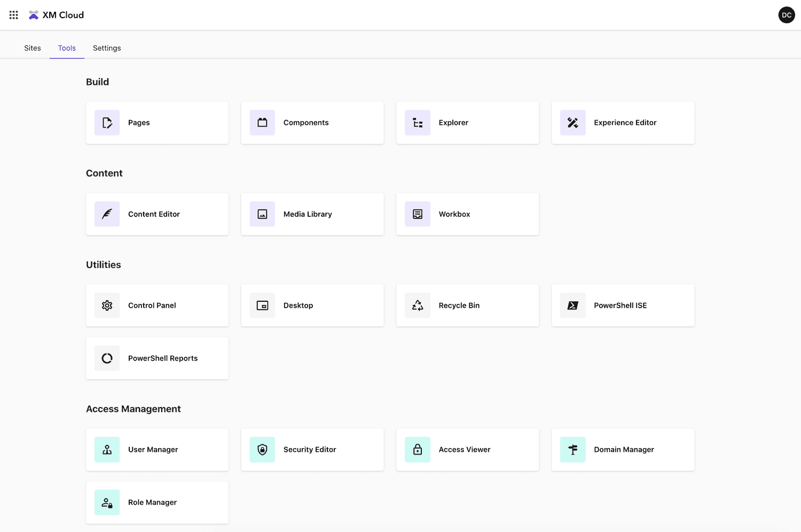
Task: Click the Control Panel gear icon
Action: coord(107,306)
